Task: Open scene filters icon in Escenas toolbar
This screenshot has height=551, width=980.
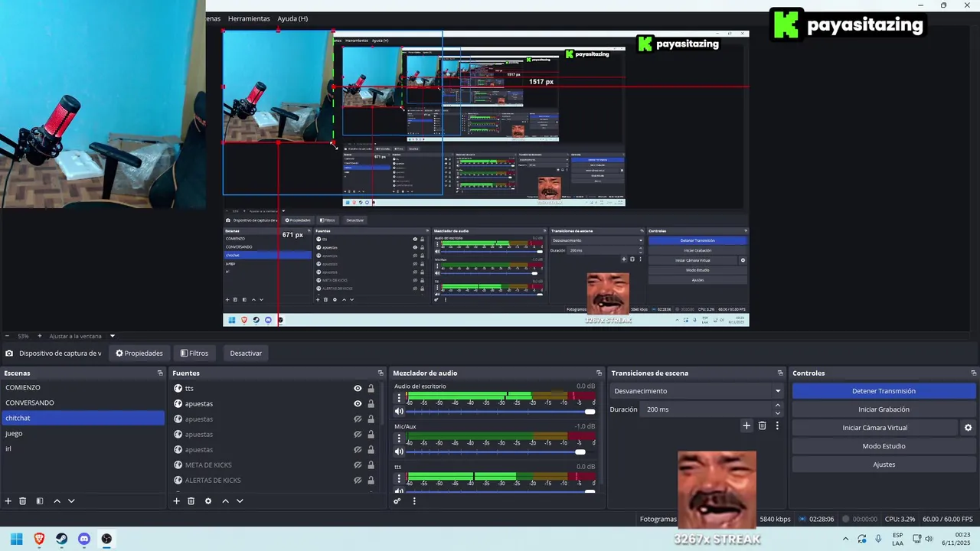Action: (x=40, y=501)
